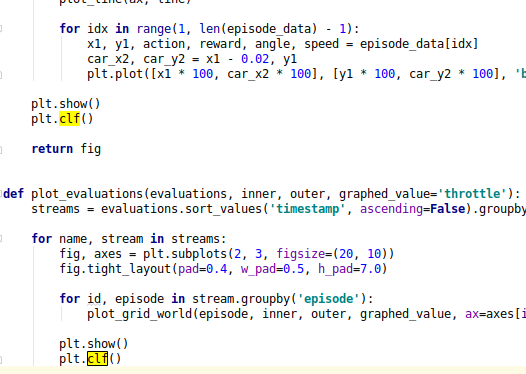Click the 20 in figsize tuple

346,254
